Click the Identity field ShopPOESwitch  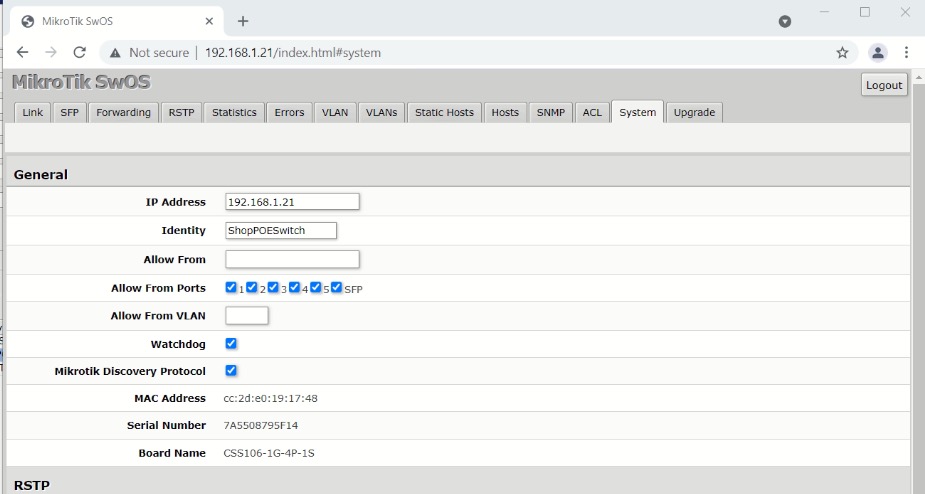coord(281,230)
